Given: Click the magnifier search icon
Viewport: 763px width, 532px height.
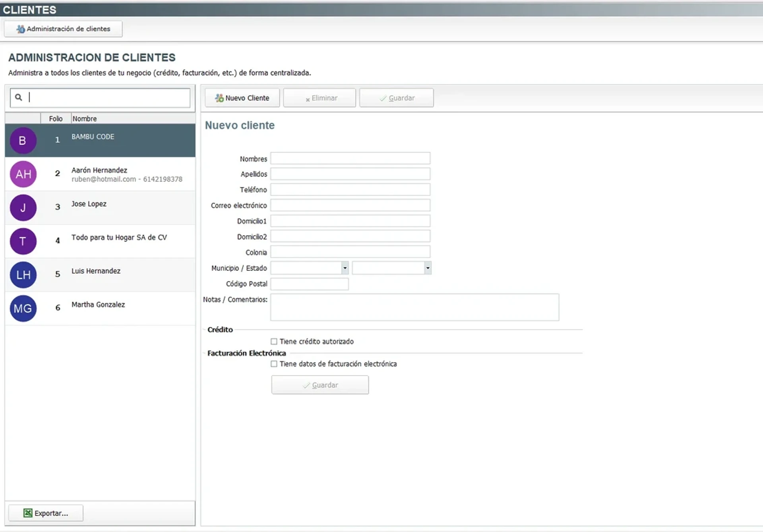Looking at the screenshot, I should pyautogui.click(x=18, y=97).
